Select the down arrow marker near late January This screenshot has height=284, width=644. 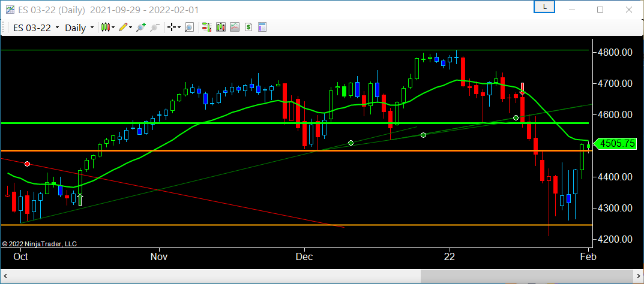[522, 89]
